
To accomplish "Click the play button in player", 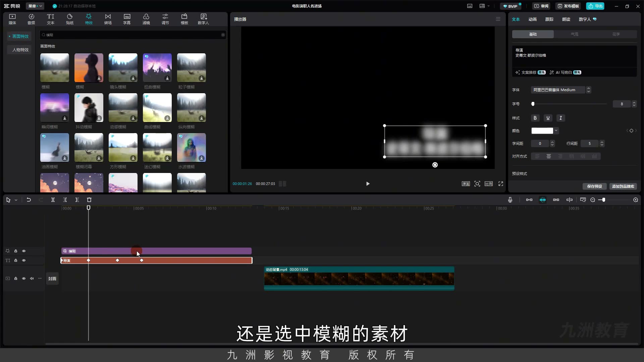I will (x=368, y=184).
